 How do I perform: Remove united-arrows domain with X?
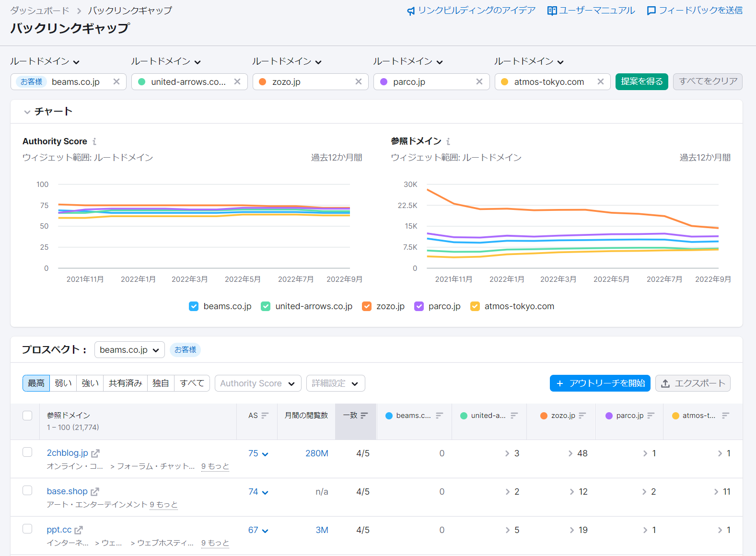click(x=237, y=81)
